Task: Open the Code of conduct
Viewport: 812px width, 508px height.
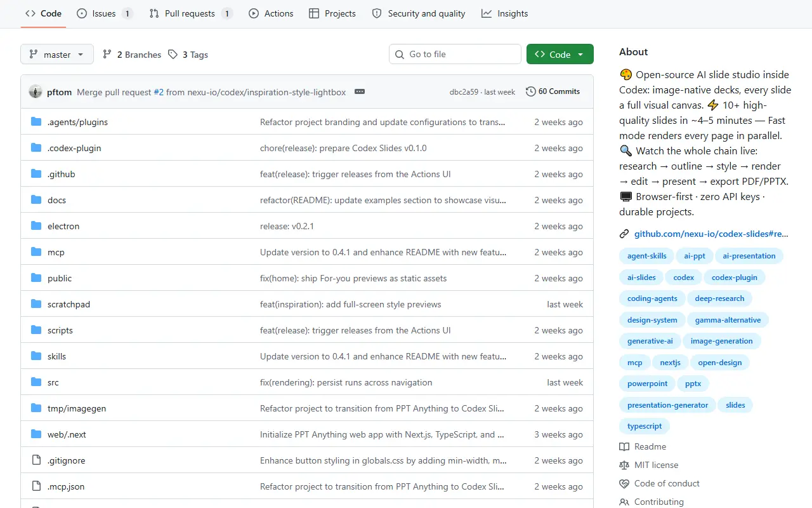Action: (660, 483)
